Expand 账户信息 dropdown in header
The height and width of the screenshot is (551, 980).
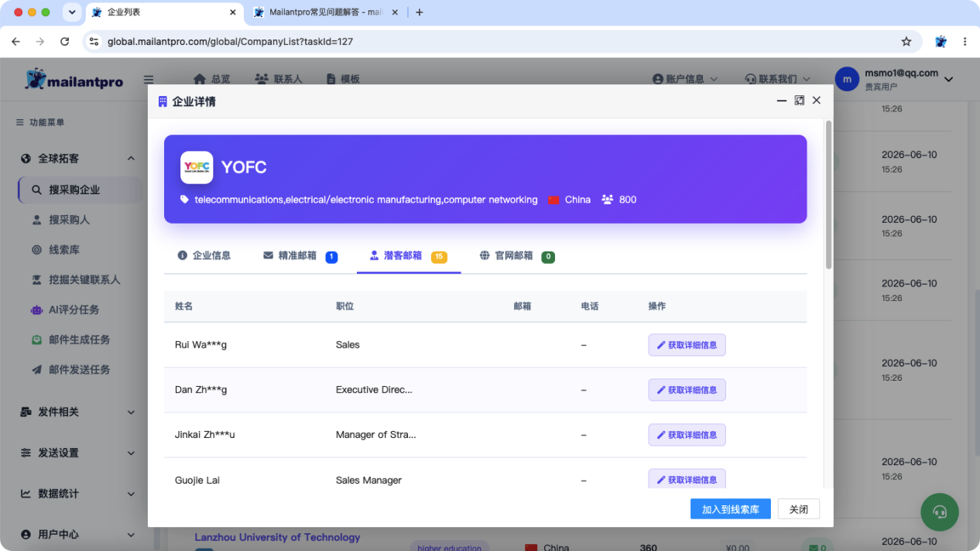(685, 79)
